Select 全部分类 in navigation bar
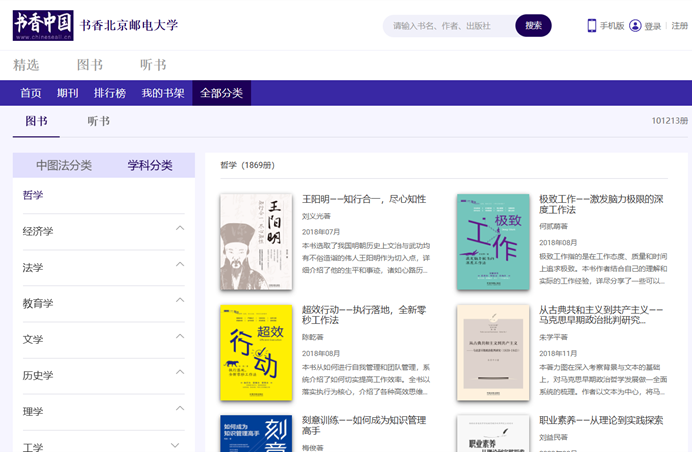Screen dimensions: 692x452 222,93
